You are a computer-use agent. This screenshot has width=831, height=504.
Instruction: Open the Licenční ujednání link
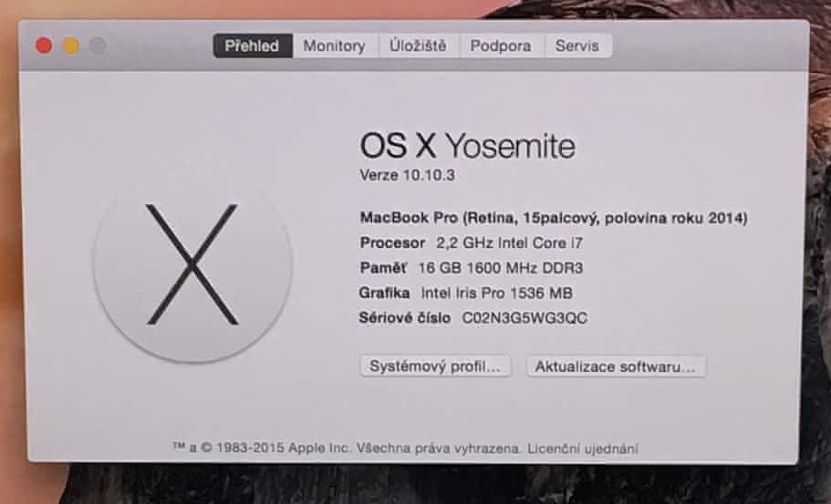583,449
